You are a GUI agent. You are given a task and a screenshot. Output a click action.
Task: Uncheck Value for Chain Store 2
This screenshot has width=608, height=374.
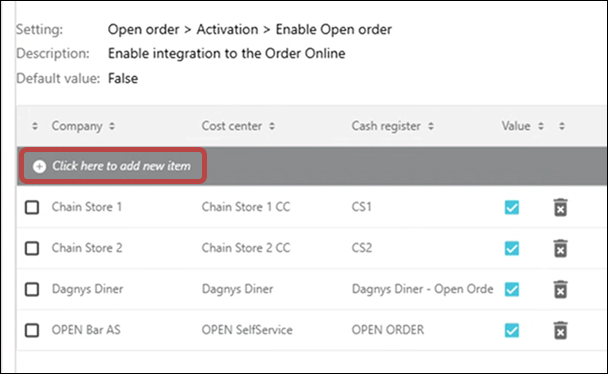tap(512, 248)
